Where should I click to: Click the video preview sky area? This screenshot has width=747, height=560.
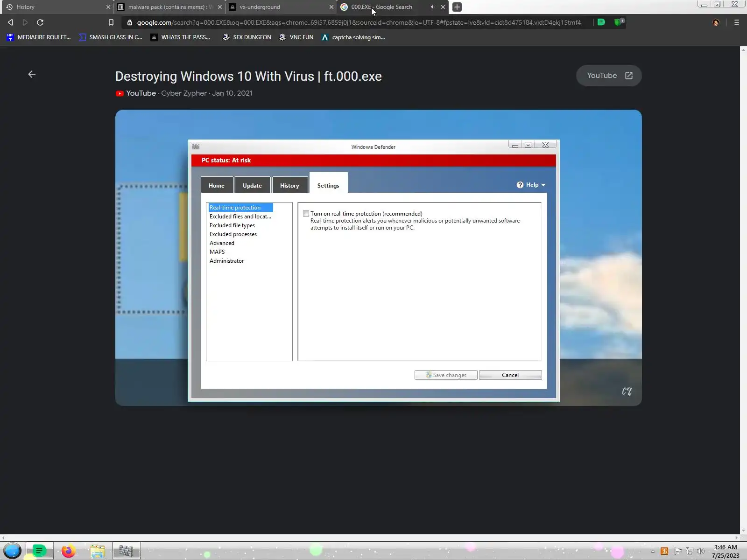(x=378, y=124)
